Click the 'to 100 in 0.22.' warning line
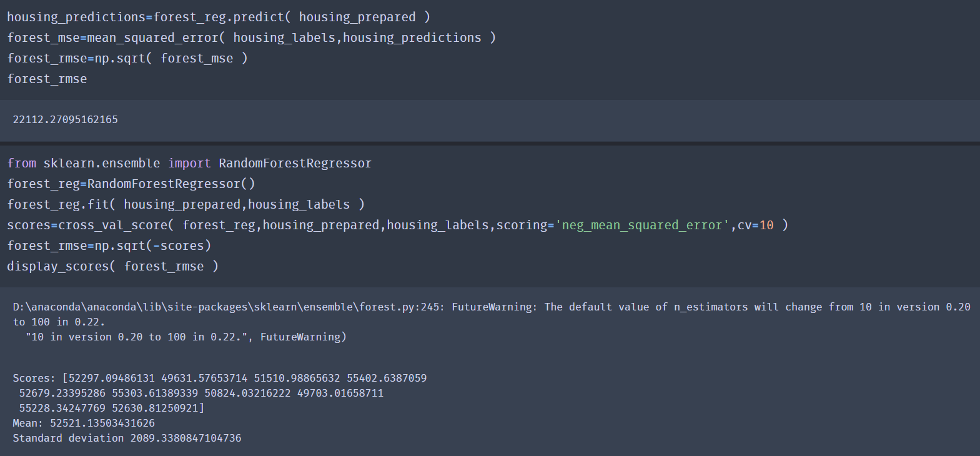This screenshot has height=456, width=980. coord(59,322)
